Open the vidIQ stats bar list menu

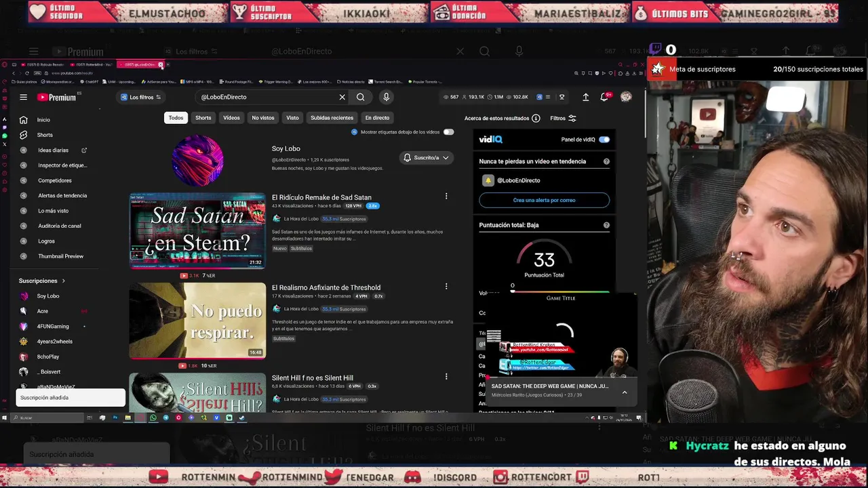click(548, 97)
